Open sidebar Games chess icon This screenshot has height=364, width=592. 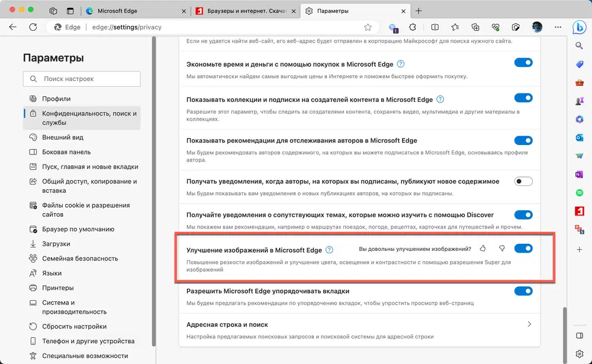pyautogui.click(x=579, y=101)
